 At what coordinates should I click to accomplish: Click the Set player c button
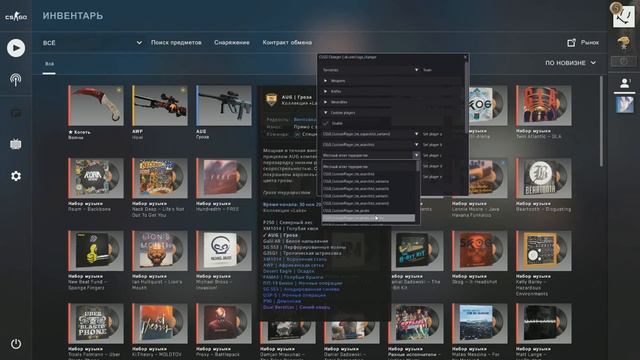coord(432,155)
